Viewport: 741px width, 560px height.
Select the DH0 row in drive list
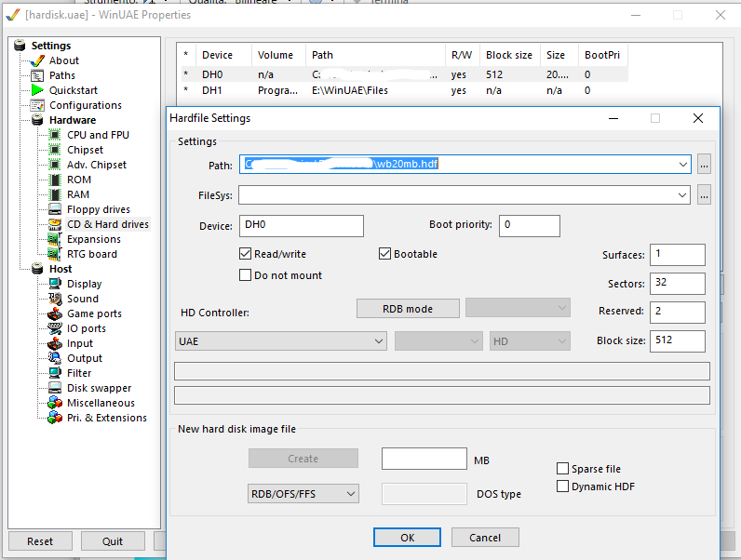coord(405,74)
